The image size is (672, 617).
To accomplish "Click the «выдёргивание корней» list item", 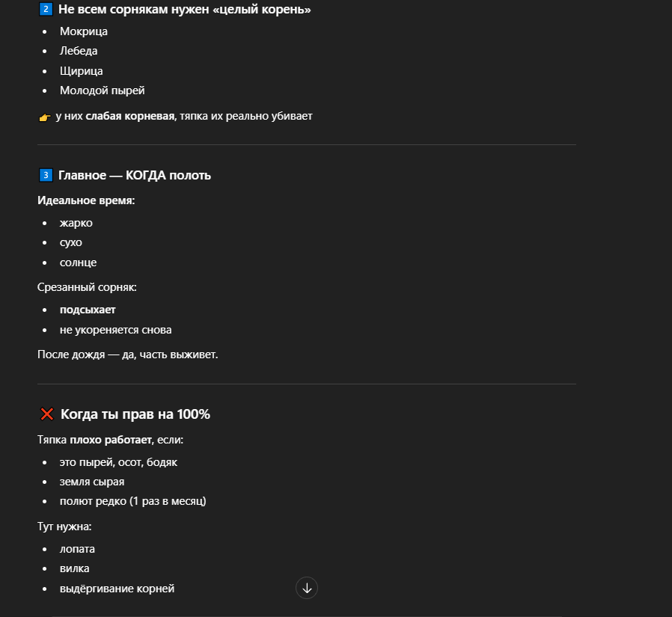I will coord(117,589).
